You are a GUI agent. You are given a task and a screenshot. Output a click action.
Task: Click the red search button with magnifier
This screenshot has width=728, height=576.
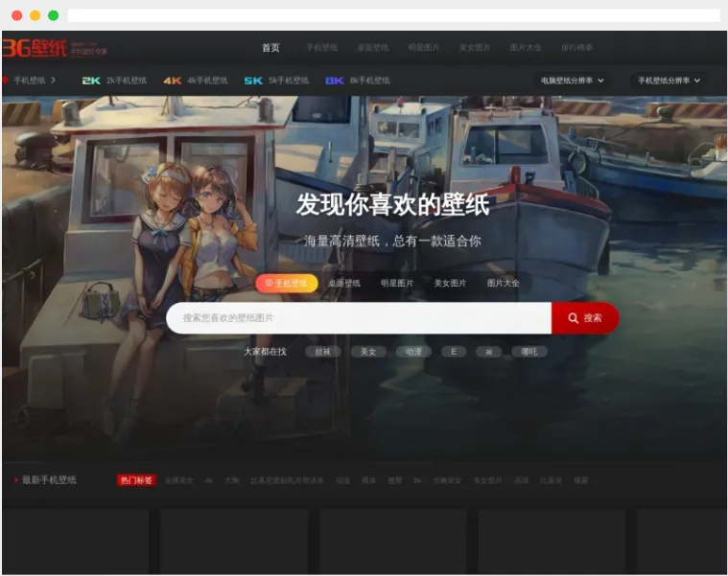point(585,318)
